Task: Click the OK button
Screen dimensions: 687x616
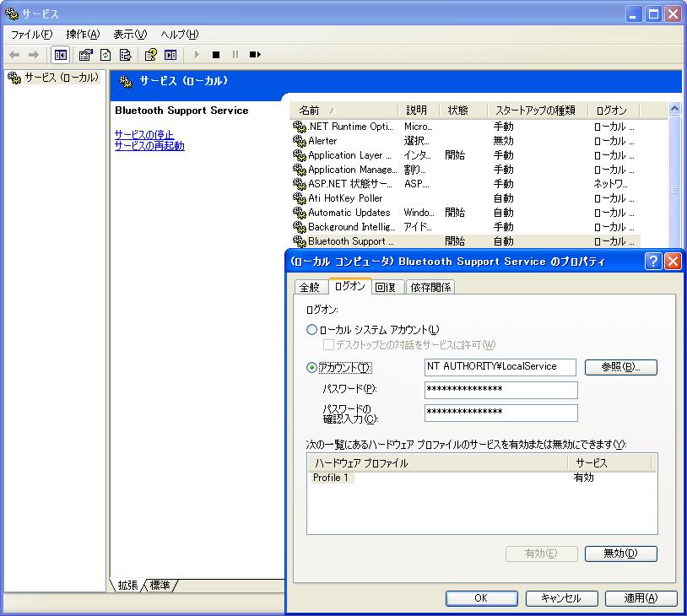Action: [482, 598]
